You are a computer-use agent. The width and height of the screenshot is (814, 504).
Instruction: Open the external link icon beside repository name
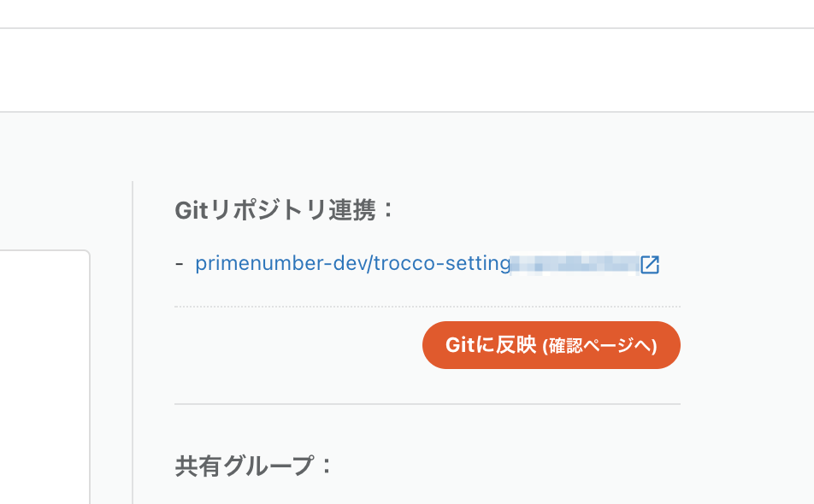click(650, 265)
